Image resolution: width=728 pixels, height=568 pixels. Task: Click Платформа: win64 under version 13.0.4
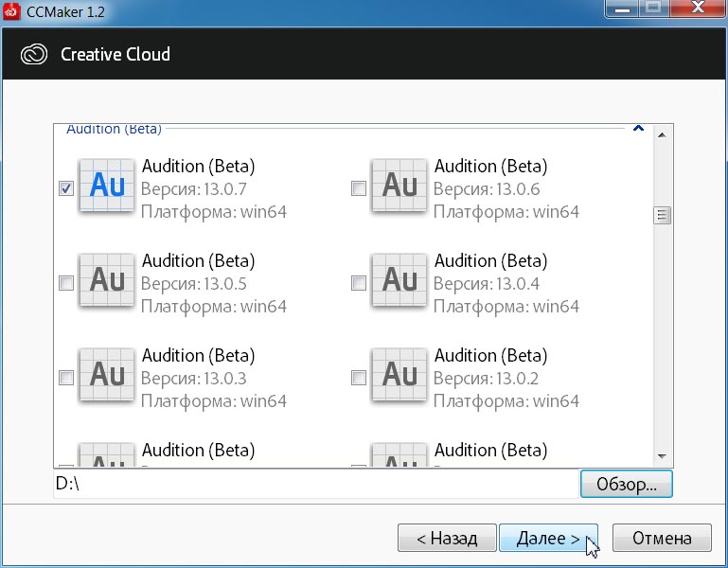pos(506,307)
